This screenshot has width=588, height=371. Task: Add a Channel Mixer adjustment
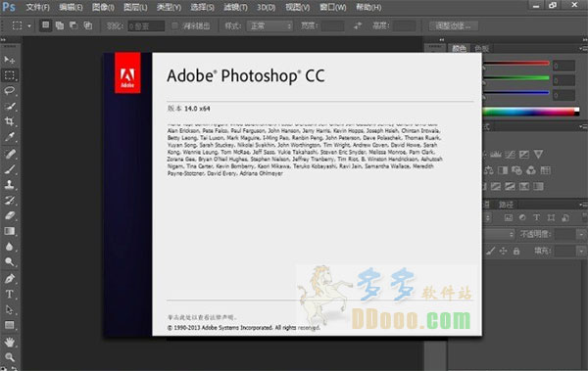[x=531, y=170]
